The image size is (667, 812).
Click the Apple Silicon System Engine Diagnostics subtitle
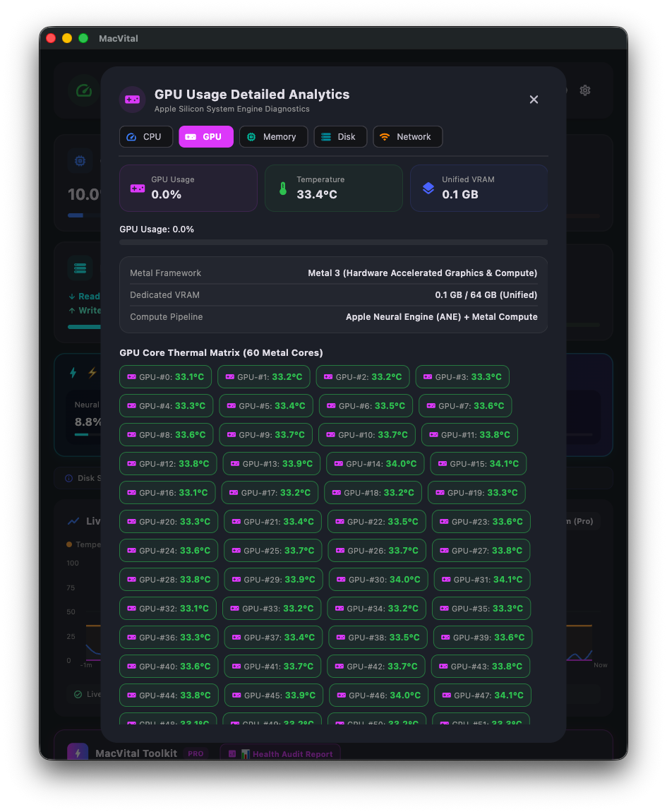[232, 109]
